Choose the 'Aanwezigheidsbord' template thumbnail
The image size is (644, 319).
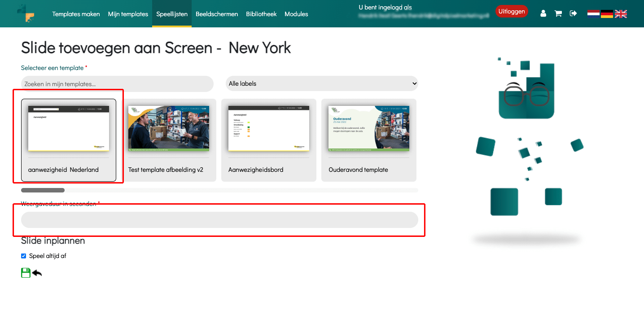[x=269, y=140]
